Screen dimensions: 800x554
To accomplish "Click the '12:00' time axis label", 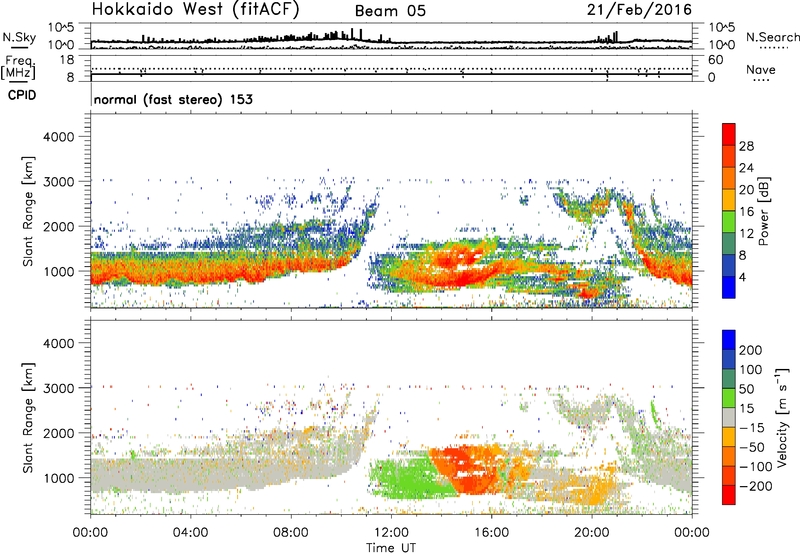I will click(x=391, y=533).
